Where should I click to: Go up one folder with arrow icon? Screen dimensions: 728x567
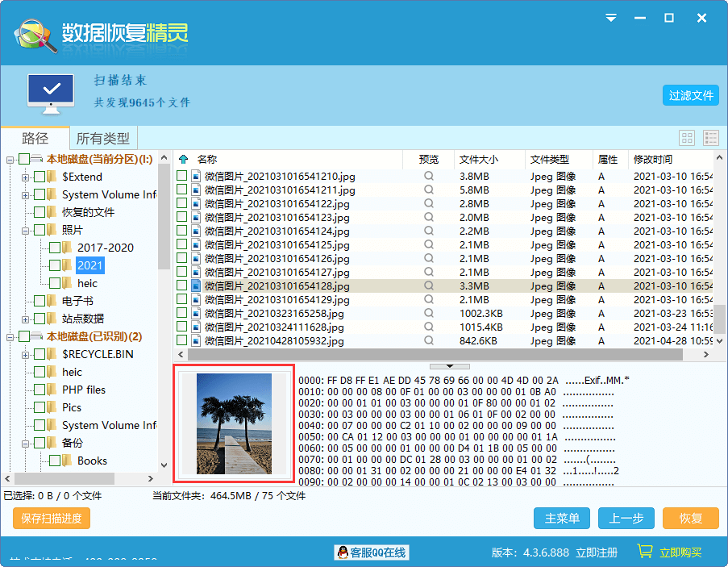click(183, 159)
